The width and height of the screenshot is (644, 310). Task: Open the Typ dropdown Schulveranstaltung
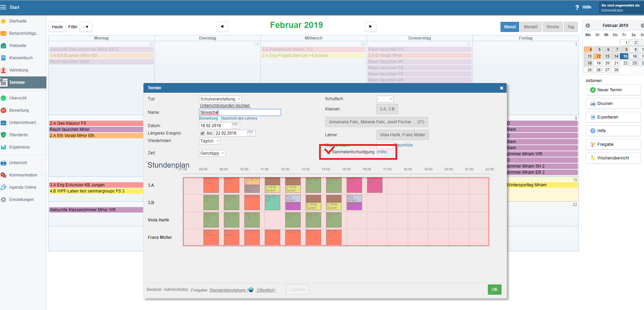[x=220, y=99]
